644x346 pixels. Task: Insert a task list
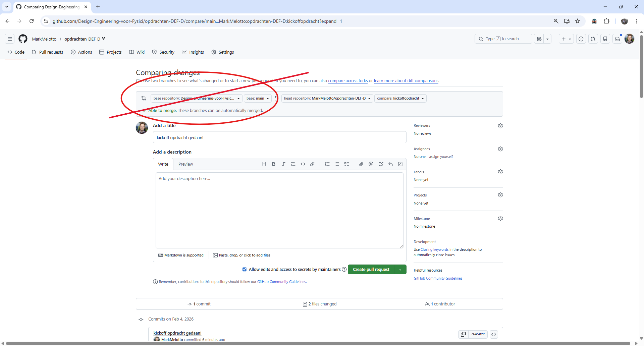tap(347, 164)
